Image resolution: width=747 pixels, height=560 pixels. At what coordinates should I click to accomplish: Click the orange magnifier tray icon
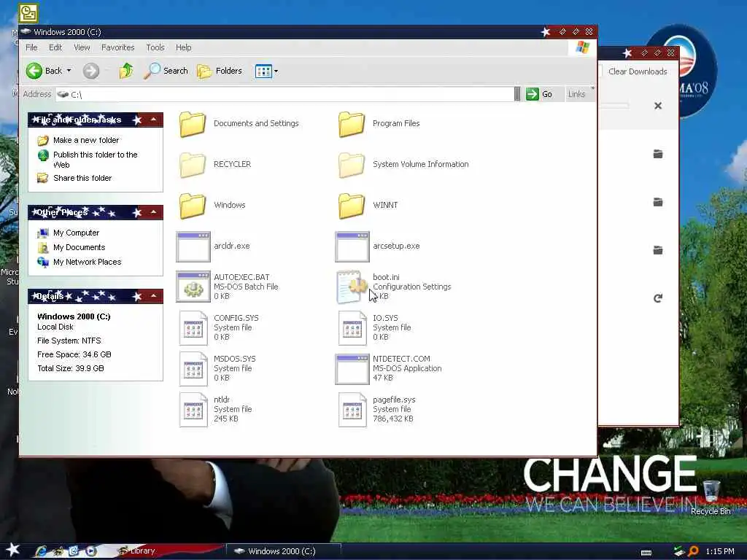tap(693, 551)
